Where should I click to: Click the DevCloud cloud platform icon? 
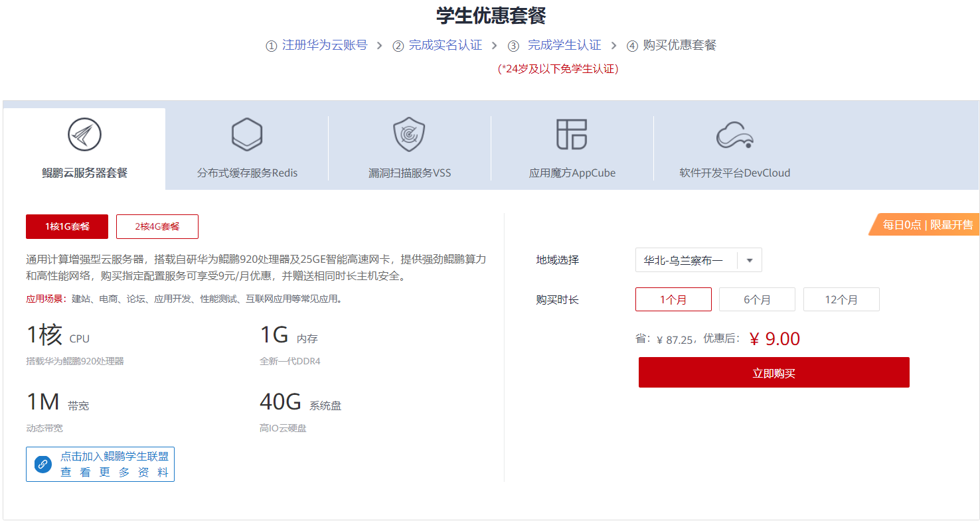pyautogui.click(x=736, y=135)
